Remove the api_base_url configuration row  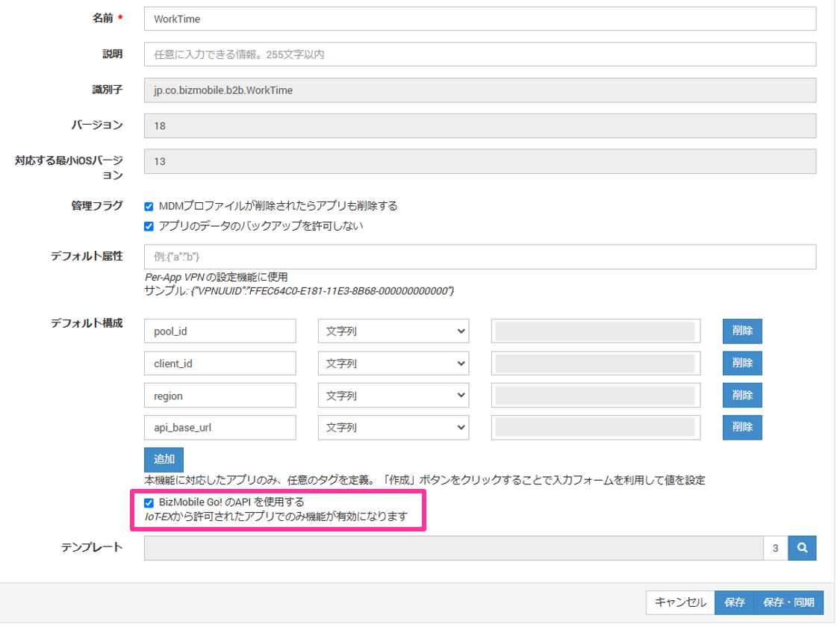pyautogui.click(x=742, y=428)
